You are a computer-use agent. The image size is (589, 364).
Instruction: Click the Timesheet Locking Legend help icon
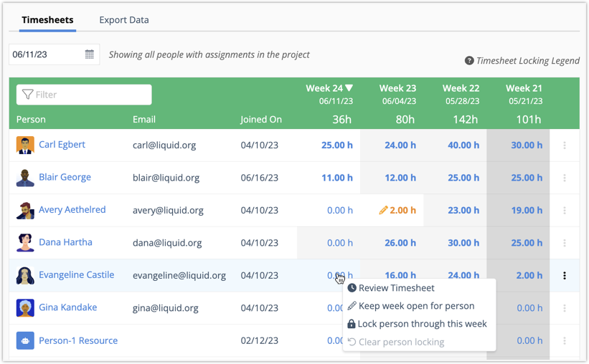tap(469, 61)
